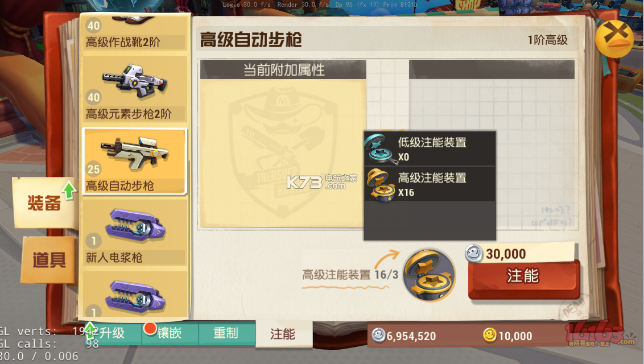
Task: Open the 装备 side tab
Action: coord(44,202)
